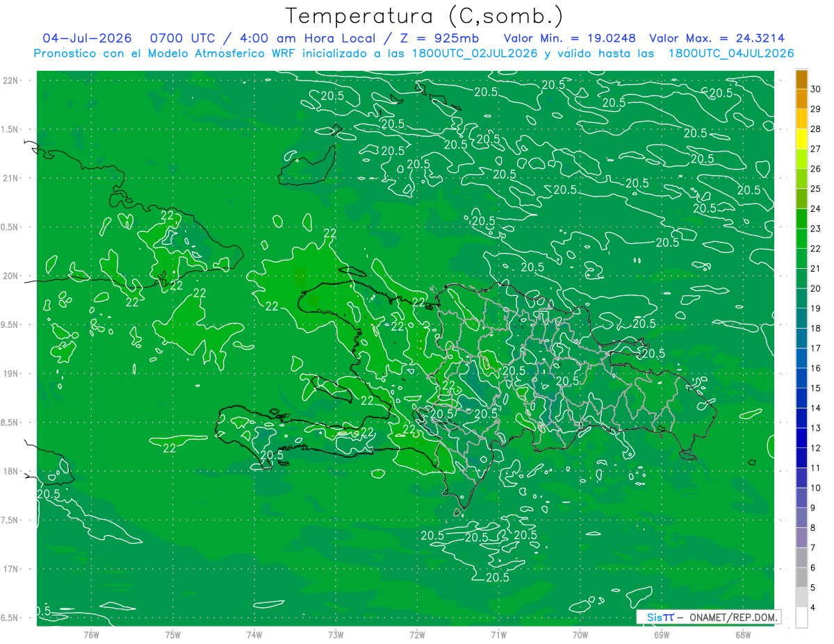Click the "22N" latitude axis label
The height and width of the screenshot is (644, 834).
[x=12, y=81]
